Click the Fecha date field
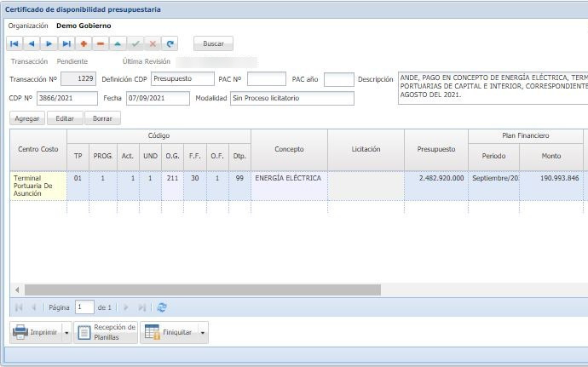 158,98
